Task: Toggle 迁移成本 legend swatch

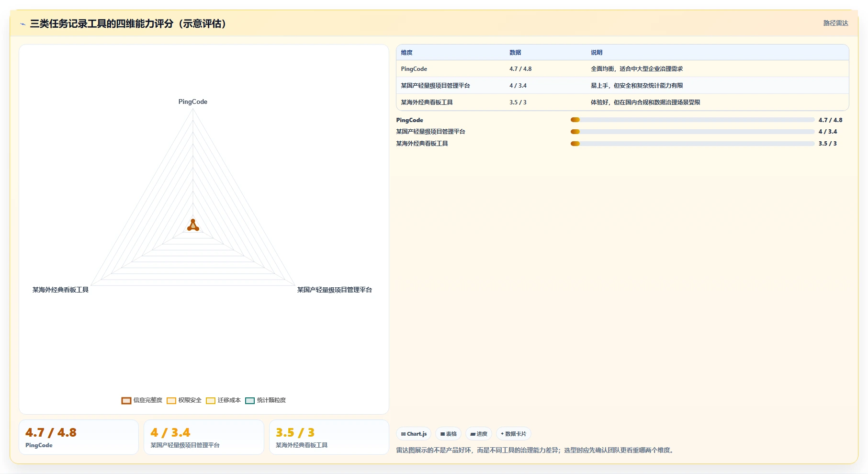Action: tap(211, 401)
